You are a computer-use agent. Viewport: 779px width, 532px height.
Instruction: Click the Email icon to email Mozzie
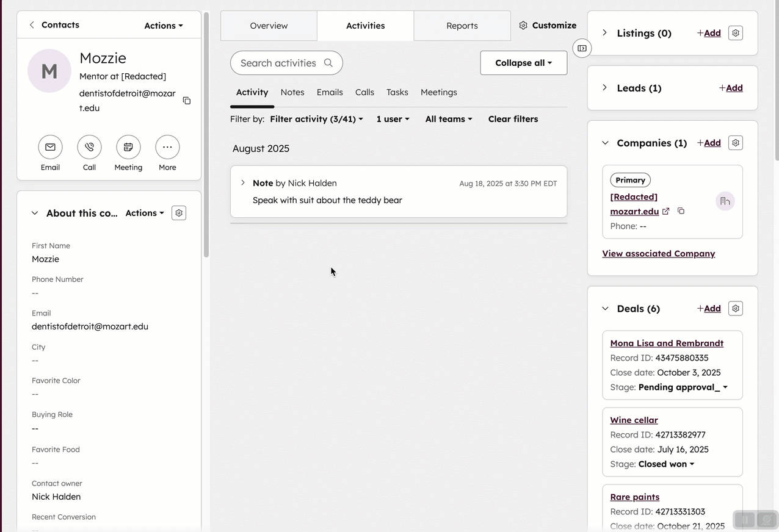pyautogui.click(x=50, y=147)
